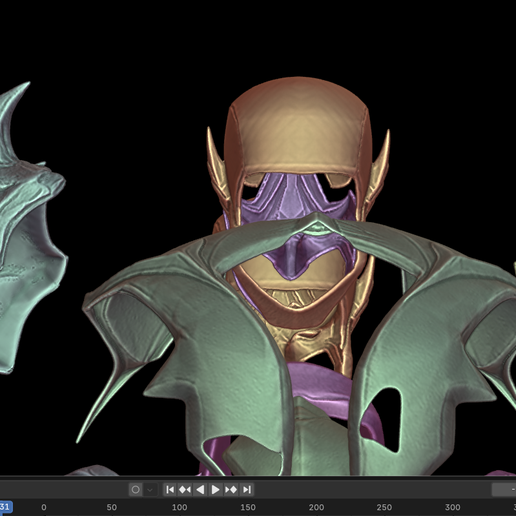Viewport: 516px width, 516px height.
Task: Open the auto keyframing options dropdown
Action: tap(150, 490)
